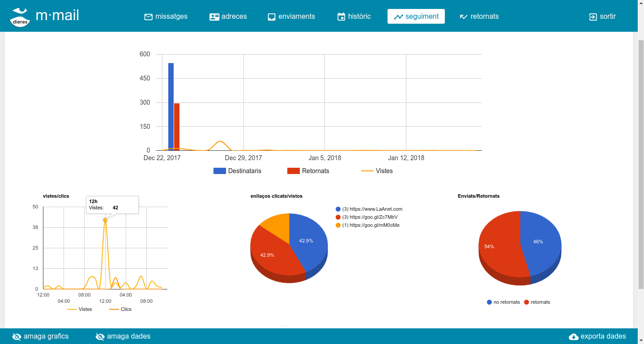Click the cloud download icon for exporta dades
This screenshot has width=644, height=344.
pos(573,336)
